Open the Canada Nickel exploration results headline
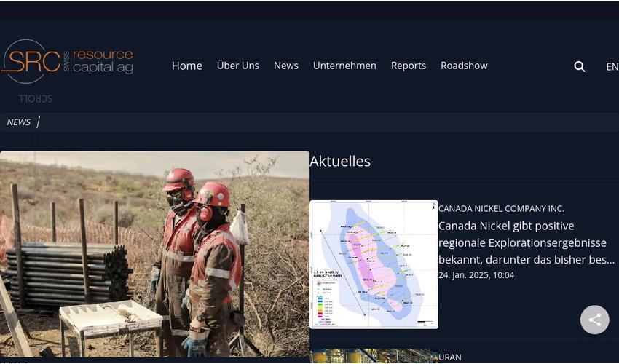 tap(527, 243)
